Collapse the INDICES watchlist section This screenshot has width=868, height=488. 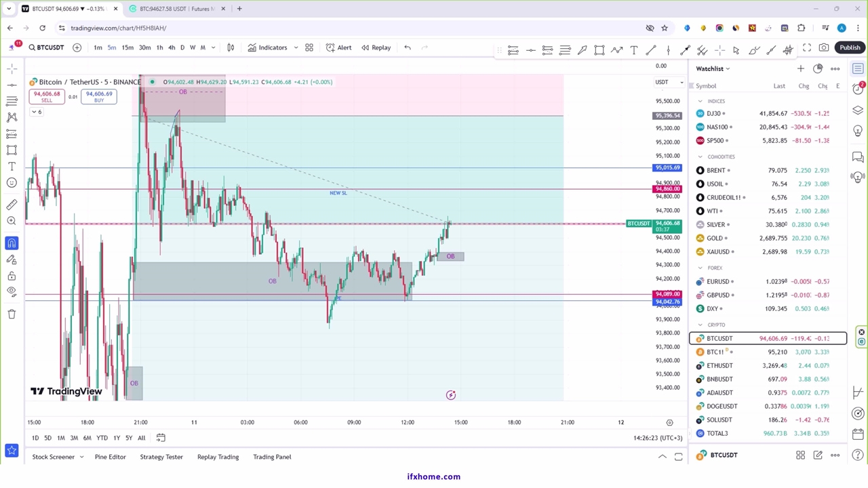click(701, 101)
